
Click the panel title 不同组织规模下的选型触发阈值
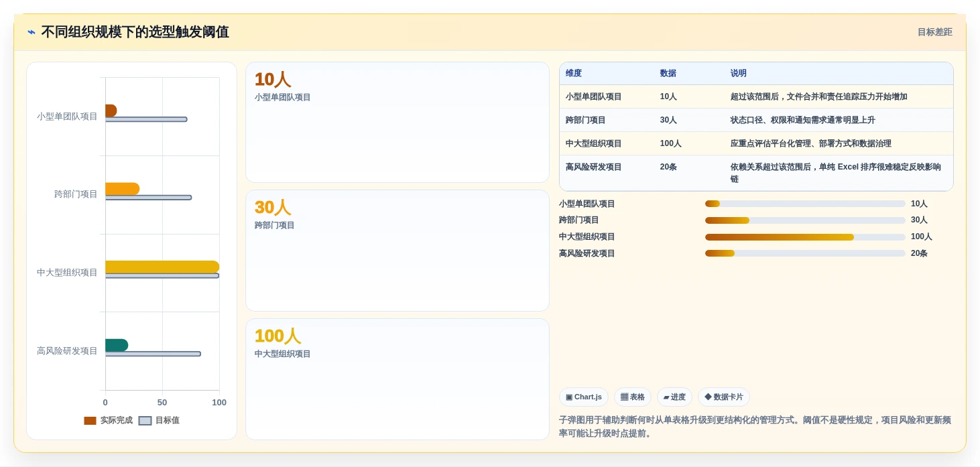[x=135, y=32]
